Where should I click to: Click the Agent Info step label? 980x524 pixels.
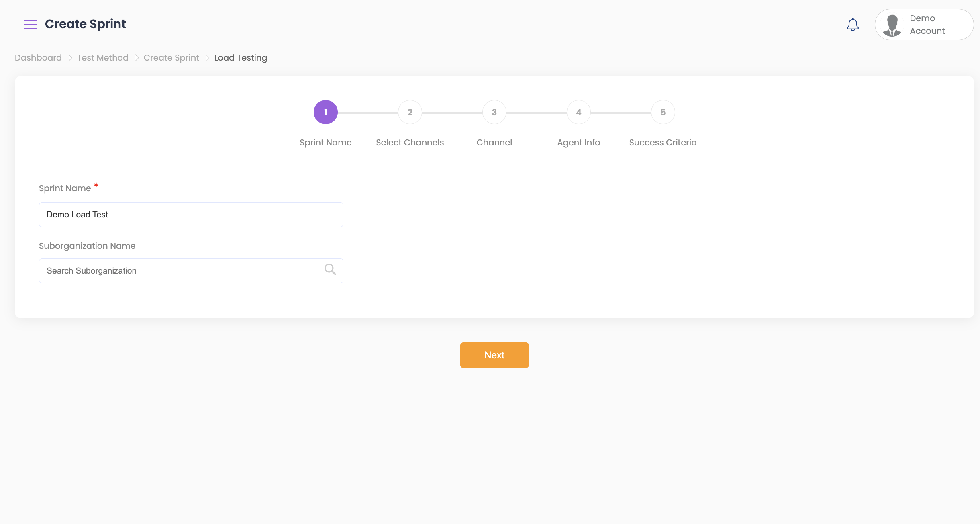click(578, 143)
